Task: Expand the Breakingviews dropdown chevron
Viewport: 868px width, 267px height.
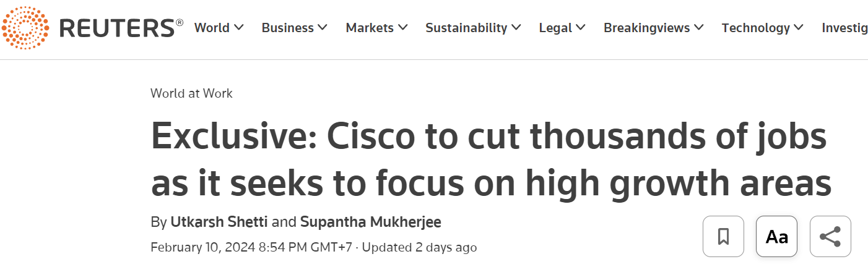Action: tap(699, 28)
